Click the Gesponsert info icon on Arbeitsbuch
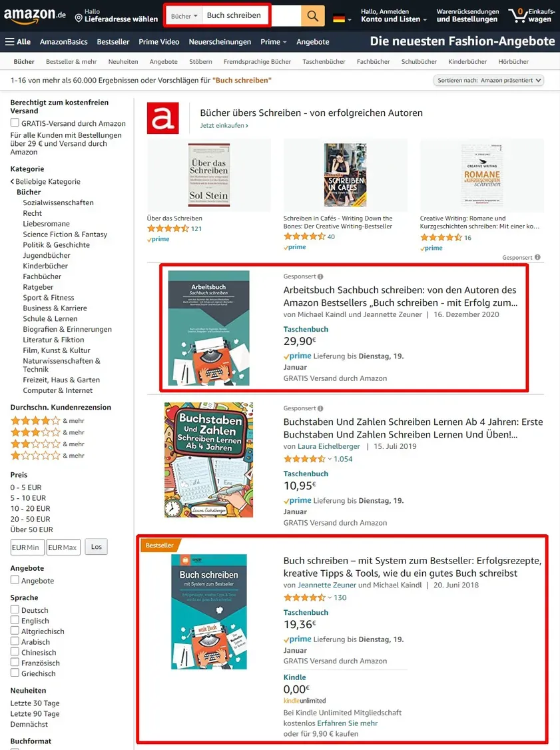The width and height of the screenshot is (560, 750). 320,276
